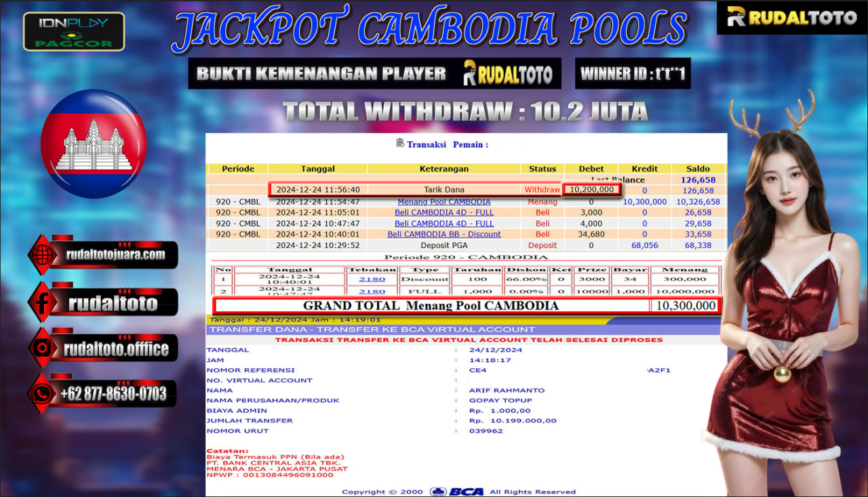Click the BUKTI KEMENANGAN PLAYER text
This screenshot has width=868, height=497.
coord(321,73)
